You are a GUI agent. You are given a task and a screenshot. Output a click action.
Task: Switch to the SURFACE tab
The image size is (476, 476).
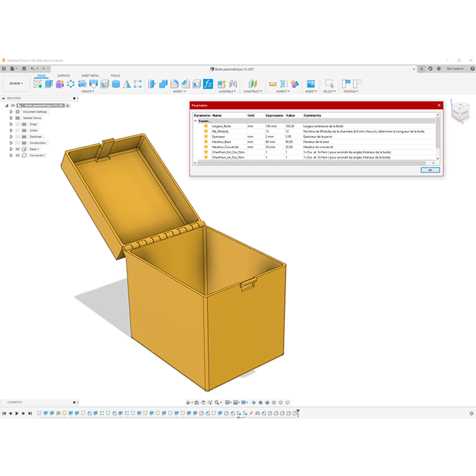click(x=63, y=76)
